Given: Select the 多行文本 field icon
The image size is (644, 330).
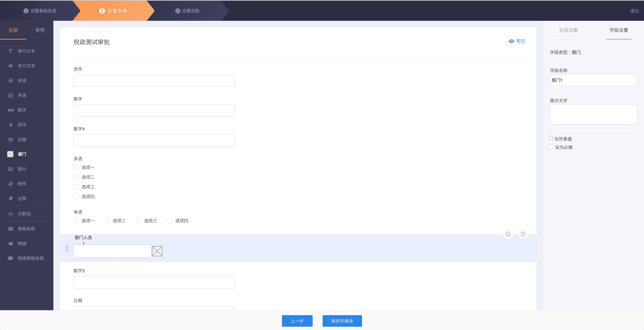Looking at the screenshot, I should (11, 66).
